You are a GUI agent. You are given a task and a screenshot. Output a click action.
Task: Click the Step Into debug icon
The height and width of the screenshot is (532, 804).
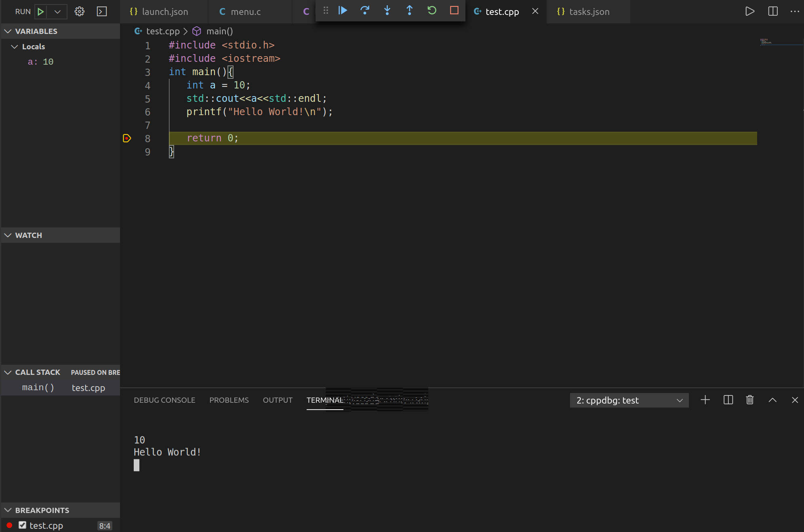[x=387, y=11]
